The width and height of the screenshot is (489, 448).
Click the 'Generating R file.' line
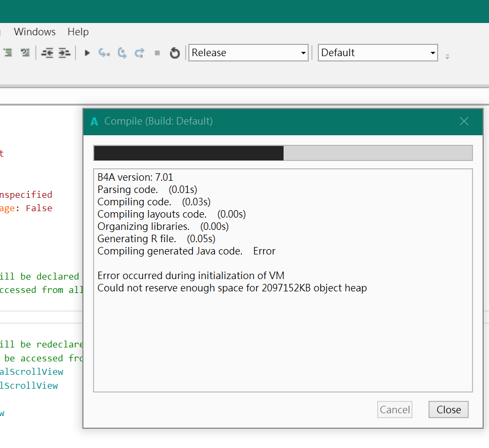coord(156,238)
